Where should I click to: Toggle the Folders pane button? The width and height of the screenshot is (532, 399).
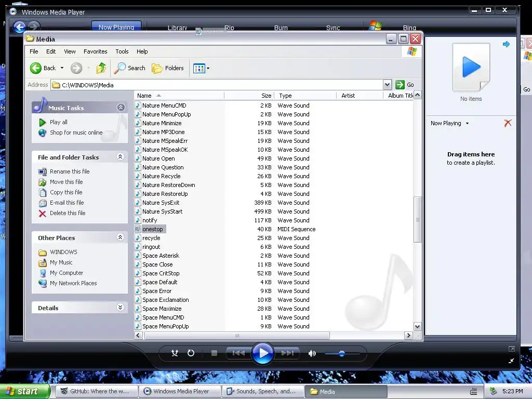pos(168,68)
